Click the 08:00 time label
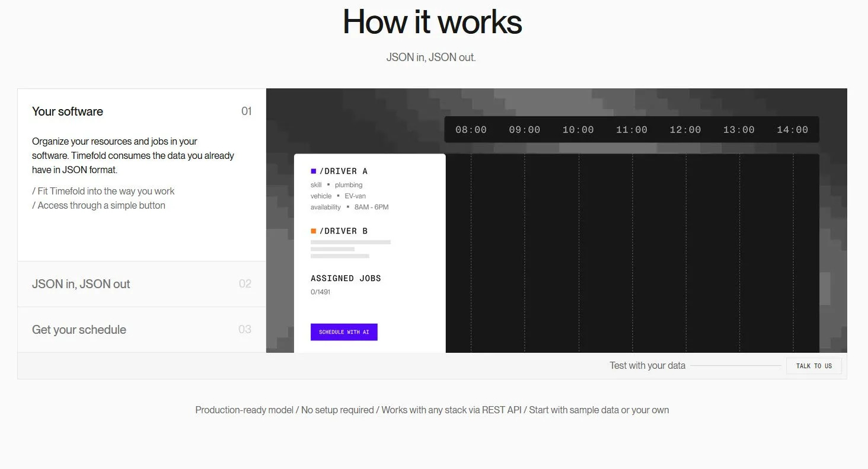This screenshot has width=868, height=469. pyautogui.click(x=471, y=130)
